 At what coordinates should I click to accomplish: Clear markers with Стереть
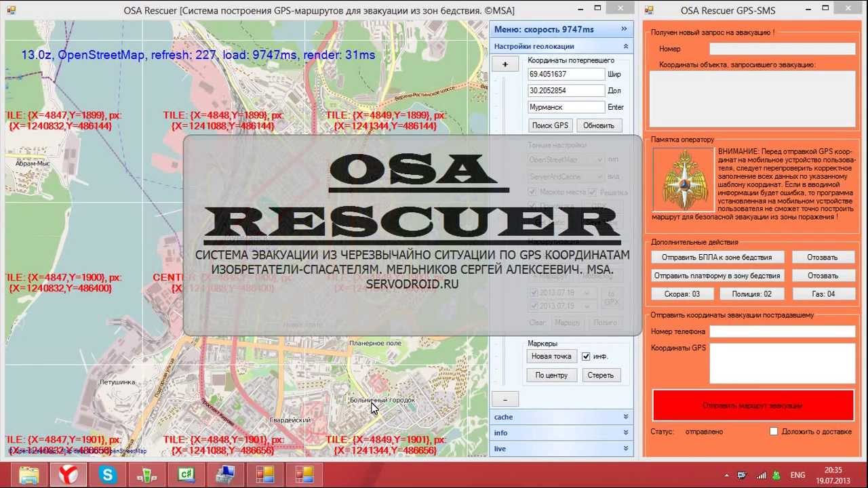[x=601, y=375]
